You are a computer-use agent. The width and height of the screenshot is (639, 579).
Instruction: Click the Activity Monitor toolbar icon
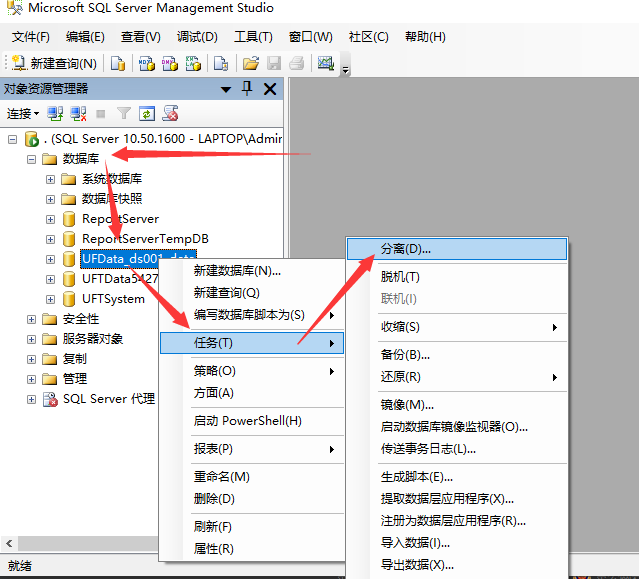coord(326,63)
